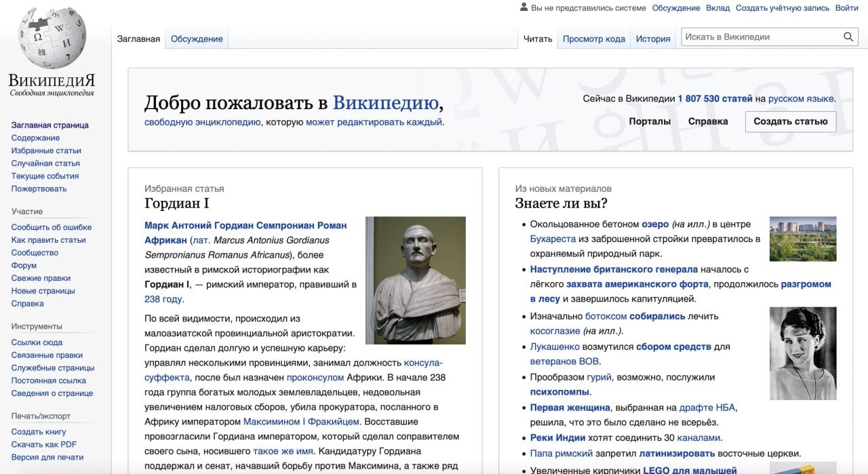Viewport: 868px width, 474px height.
Task: Click Постоянная ссылка
Action: point(49,381)
